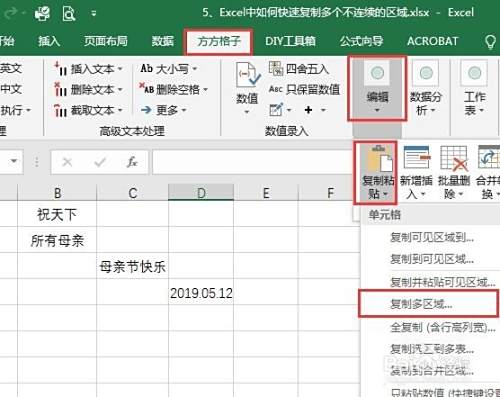Image resolution: width=500 pixels, height=397 pixels.
Task: Select column B header
Action: click(57, 193)
